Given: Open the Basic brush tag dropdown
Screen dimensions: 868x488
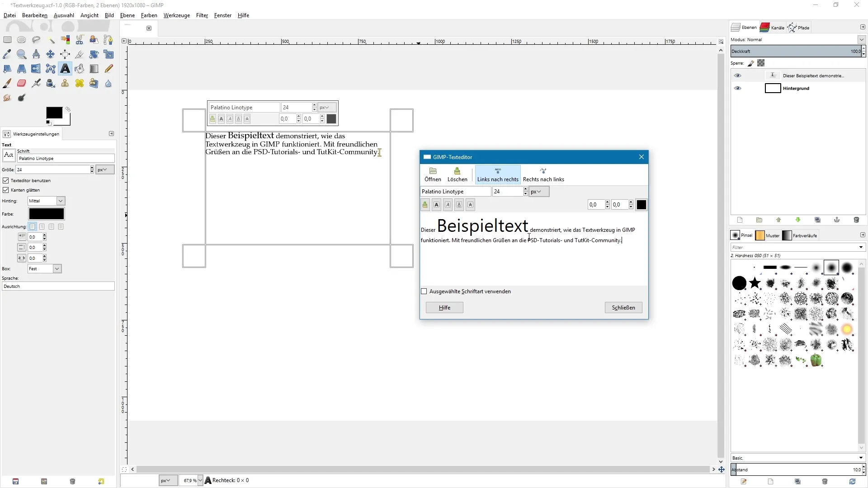Looking at the screenshot, I should coord(861,458).
